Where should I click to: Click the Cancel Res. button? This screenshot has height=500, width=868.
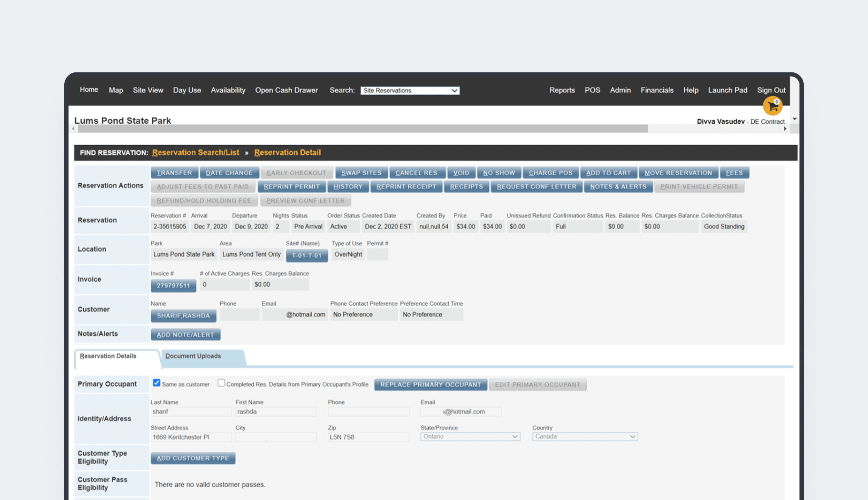pyautogui.click(x=417, y=173)
